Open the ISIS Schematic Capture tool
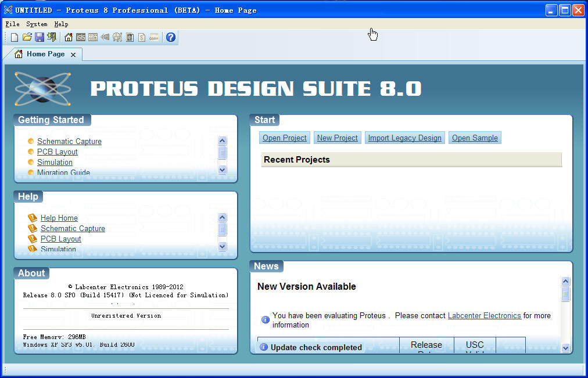Viewport: 588px width, 378px height. 81,37
